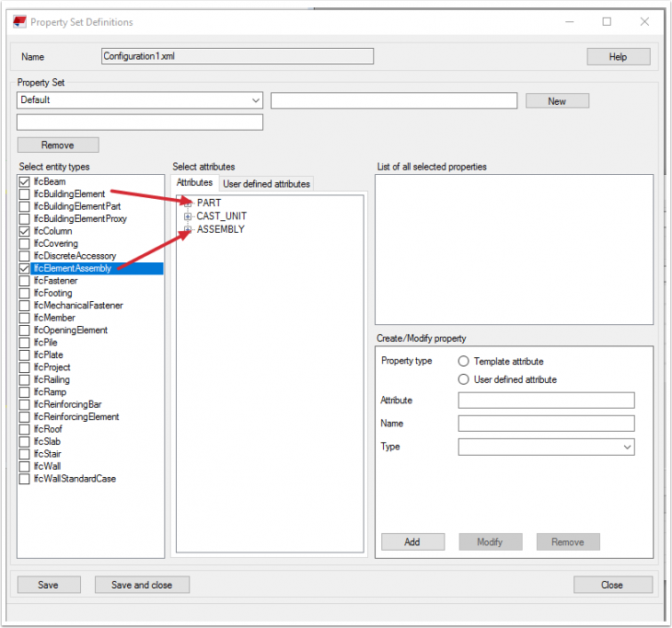The image size is (672, 628).
Task: Expand the ASSEMBLY tree node
Action: click(x=188, y=229)
